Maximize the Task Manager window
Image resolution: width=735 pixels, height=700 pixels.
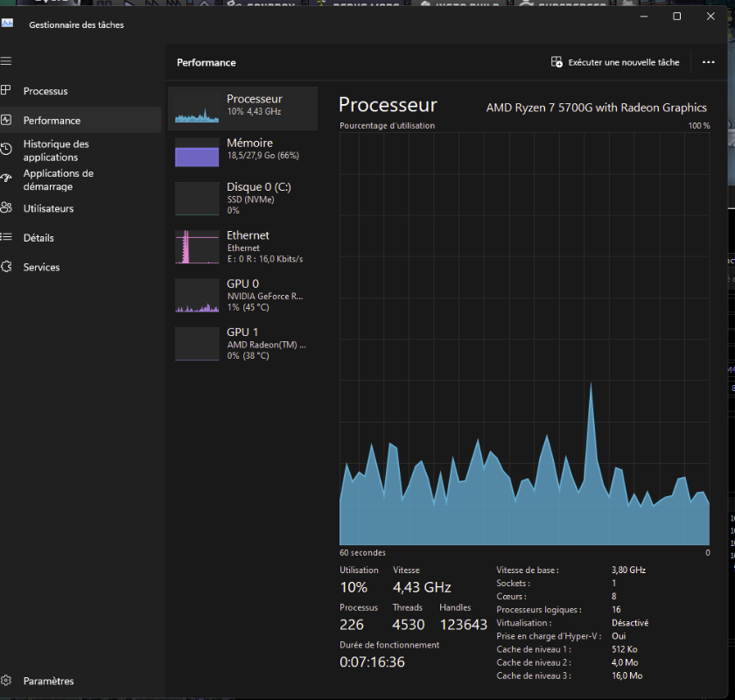pos(676,17)
